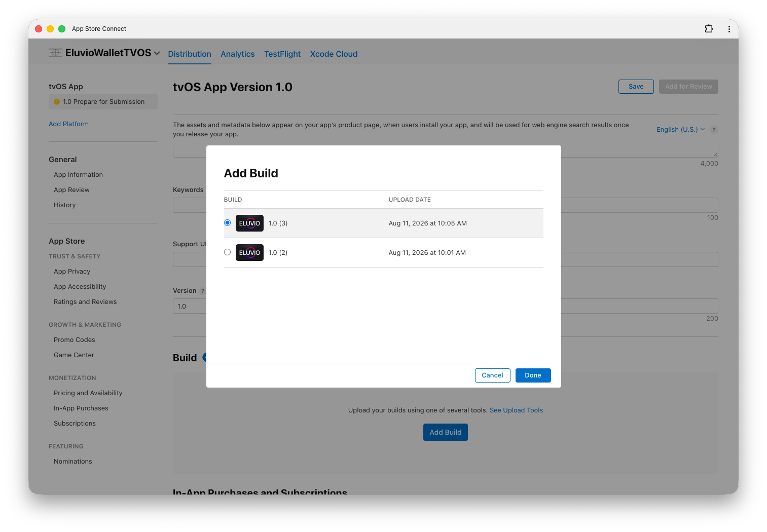The width and height of the screenshot is (767, 532).
Task: Click the build label 1.0 (3)
Action: [278, 223]
